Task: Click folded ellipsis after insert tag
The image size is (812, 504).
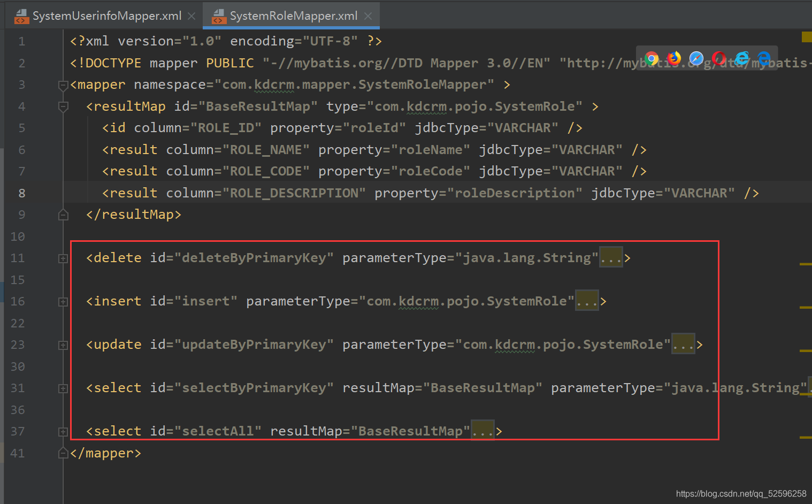Action: coord(587,301)
